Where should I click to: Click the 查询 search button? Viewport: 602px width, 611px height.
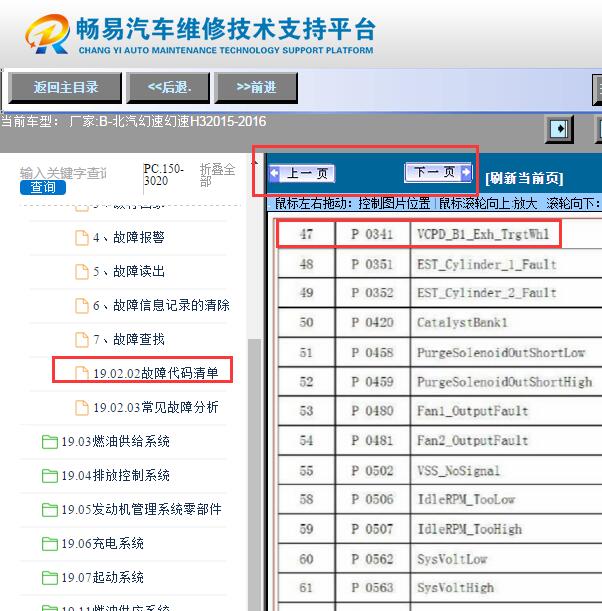click(43, 187)
